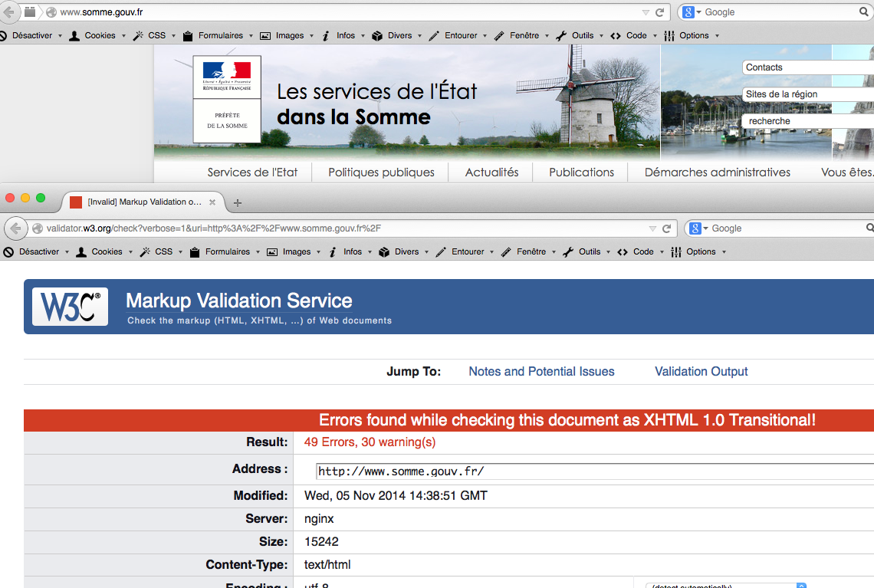Click 'nginx' server value
Image resolution: width=874 pixels, height=588 pixels.
click(x=319, y=519)
